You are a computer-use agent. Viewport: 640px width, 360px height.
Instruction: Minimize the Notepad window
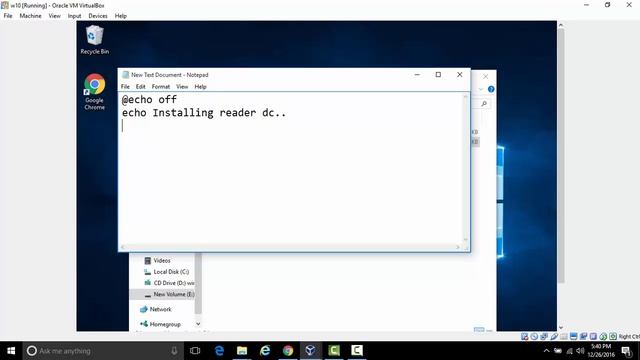[x=417, y=75]
